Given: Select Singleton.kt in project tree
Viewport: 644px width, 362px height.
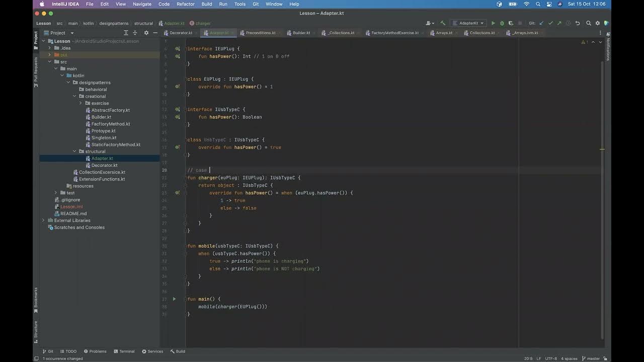Looking at the screenshot, I should [104, 138].
